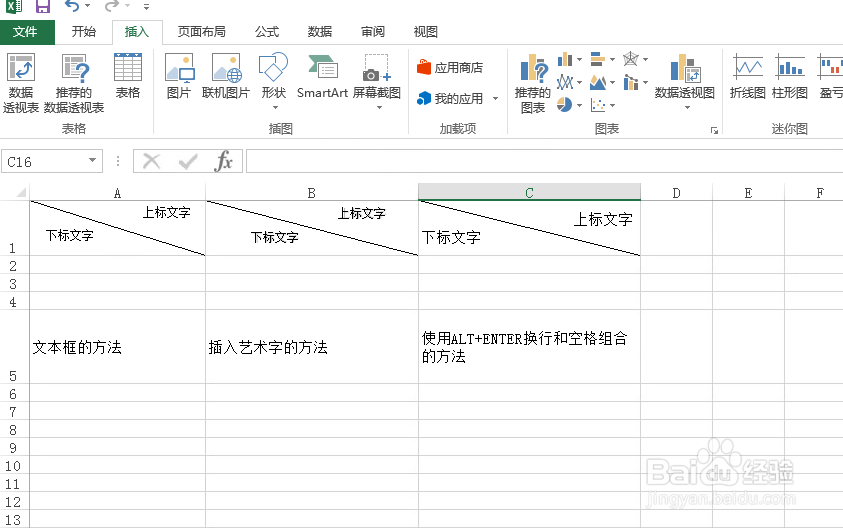This screenshot has width=843, height=528.
Task: Select row 10 header
Action: point(15,466)
